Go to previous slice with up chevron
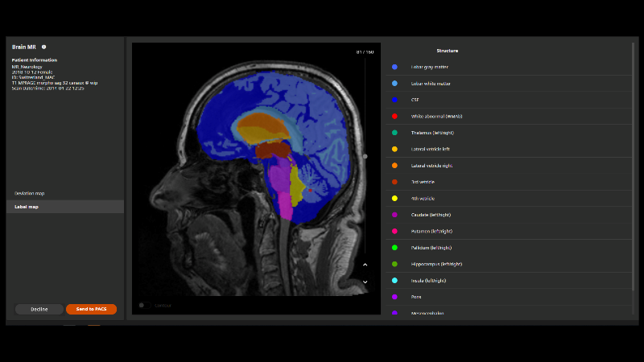 pyautogui.click(x=365, y=265)
